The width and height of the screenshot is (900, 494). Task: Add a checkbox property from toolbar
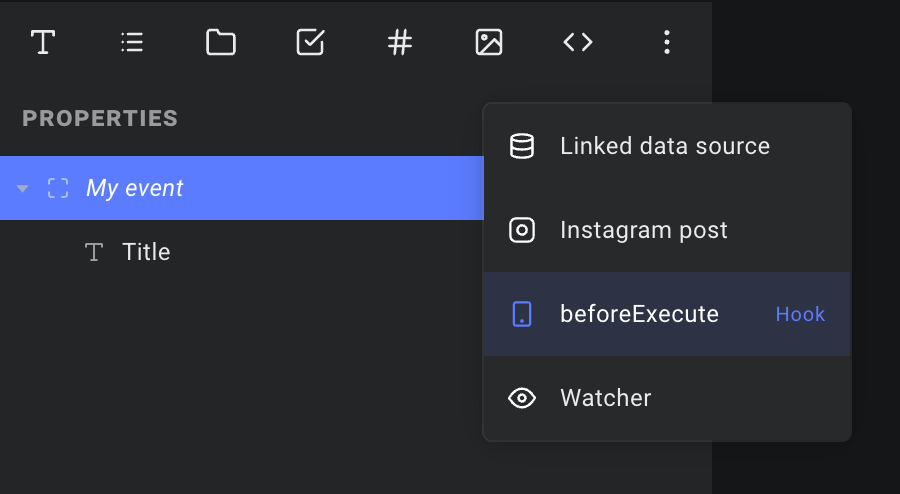[x=311, y=42]
